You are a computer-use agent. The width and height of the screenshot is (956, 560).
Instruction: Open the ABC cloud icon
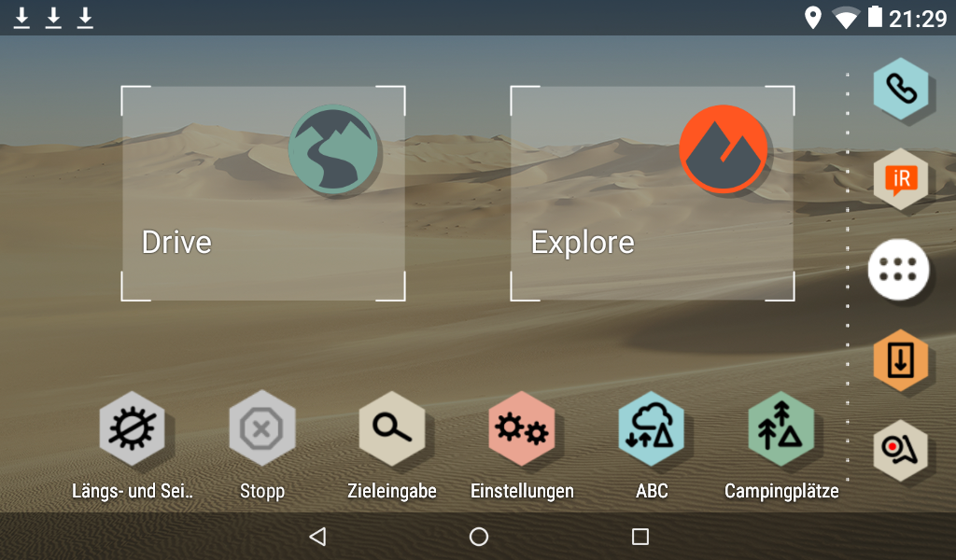click(651, 428)
